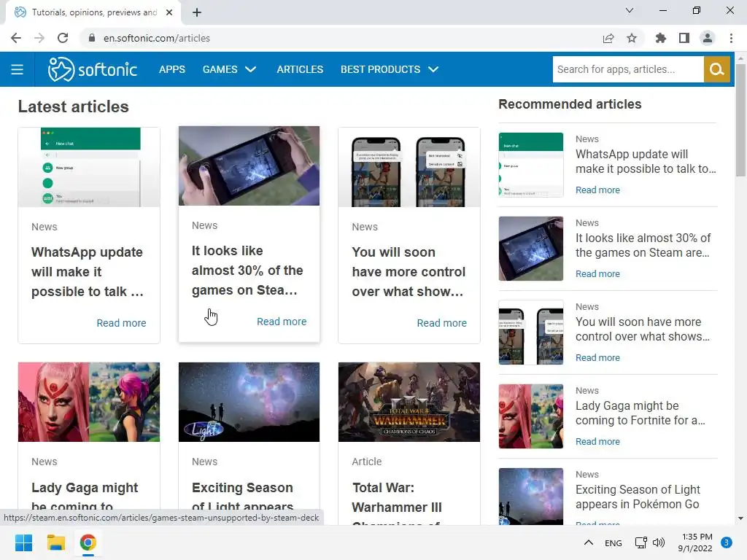Expand the BEST PRODUCTS dropdown chevron

[433, 69]
